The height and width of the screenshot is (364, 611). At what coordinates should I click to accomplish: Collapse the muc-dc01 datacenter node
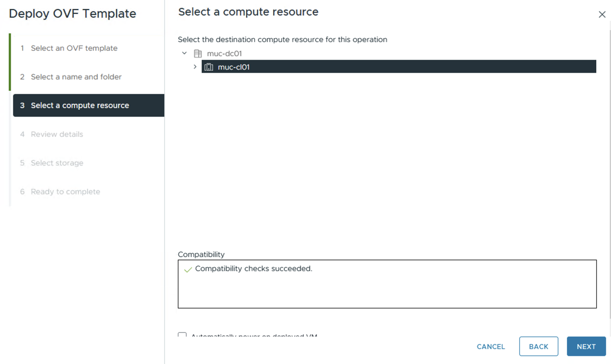184,53
